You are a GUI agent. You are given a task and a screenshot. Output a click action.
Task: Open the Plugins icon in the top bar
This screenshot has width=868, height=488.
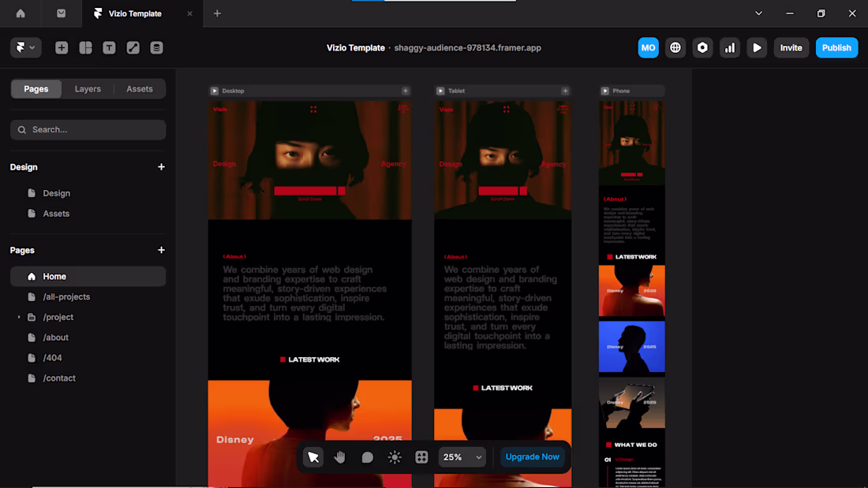click(x=702, y=47)
